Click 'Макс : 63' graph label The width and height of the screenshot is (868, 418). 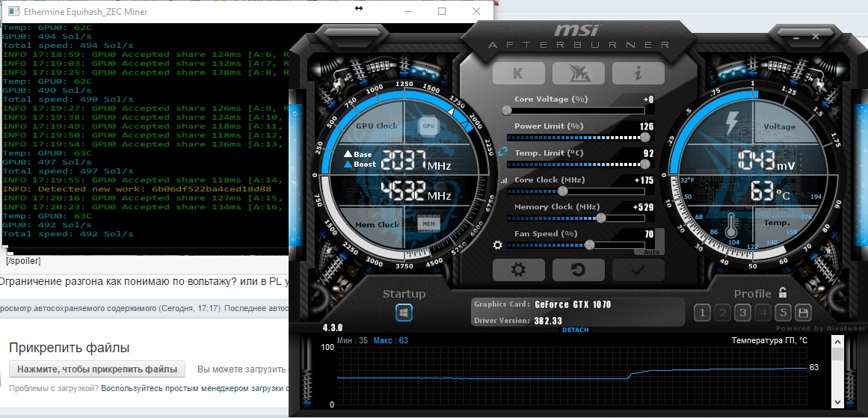click(x=391, y=340)
